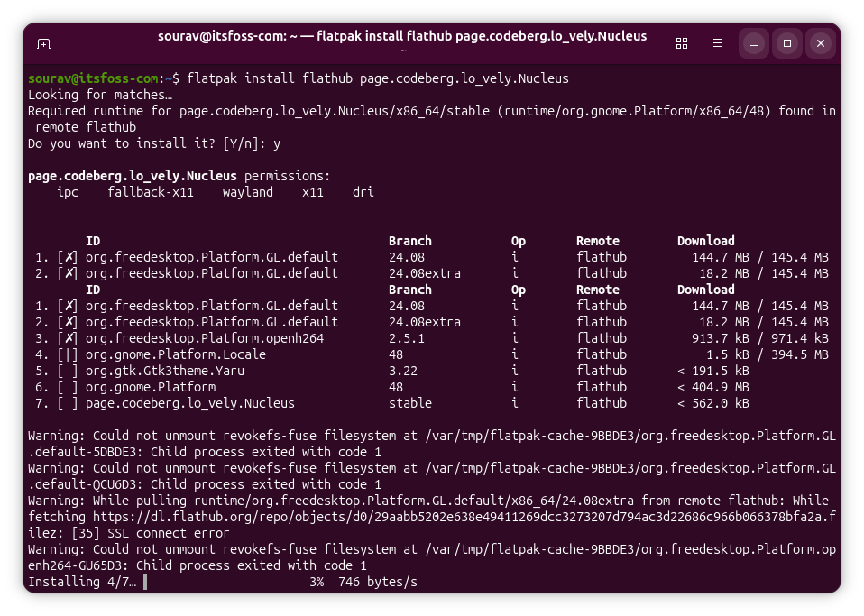Close the terminal window
This screenshot has width=864, height=616.
click(820, 43)
